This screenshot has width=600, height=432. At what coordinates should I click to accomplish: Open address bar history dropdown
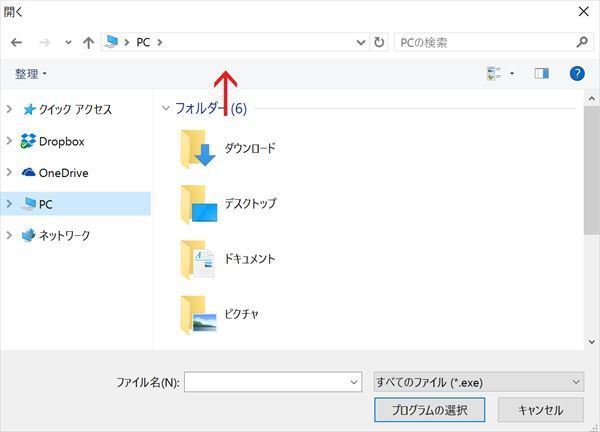pyautogui.click(x=360, y=42)
